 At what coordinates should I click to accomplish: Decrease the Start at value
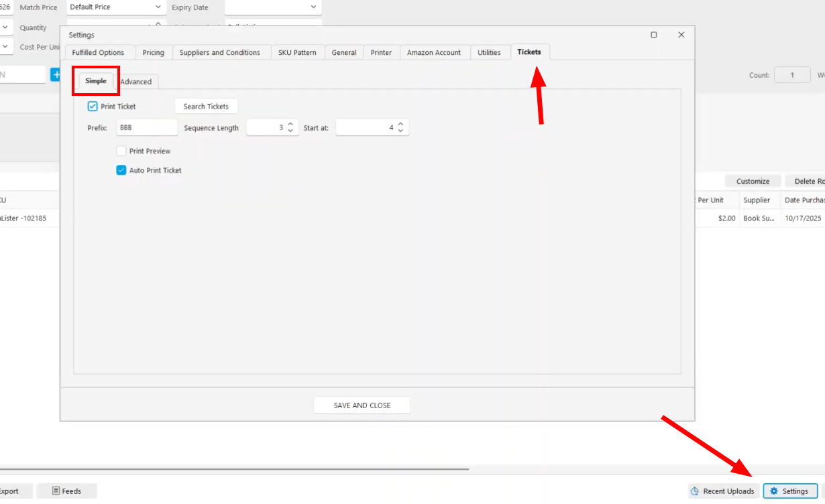pyautogui.click(x=401, y=131)
